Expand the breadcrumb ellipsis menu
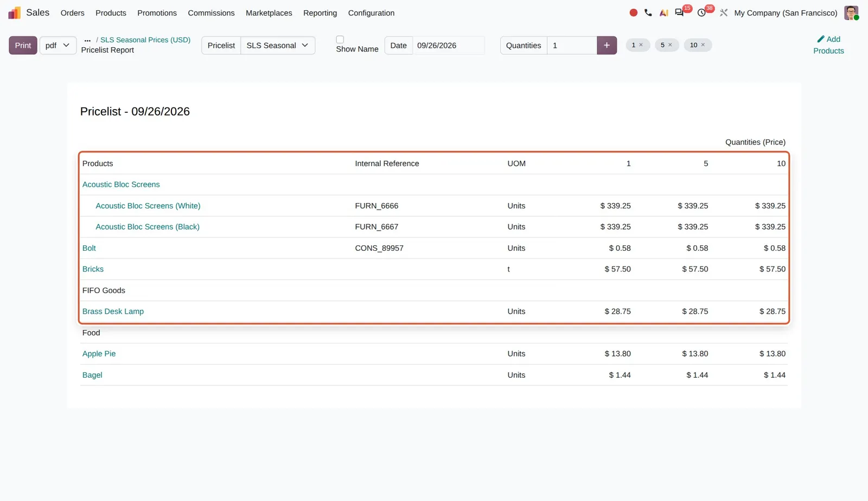868x501 pixels. [x=87, y=40]
